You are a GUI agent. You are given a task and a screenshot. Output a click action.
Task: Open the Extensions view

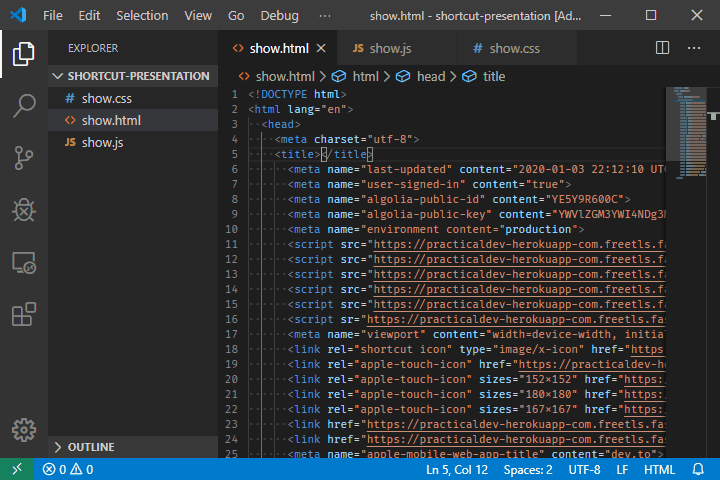pos(24,315)
